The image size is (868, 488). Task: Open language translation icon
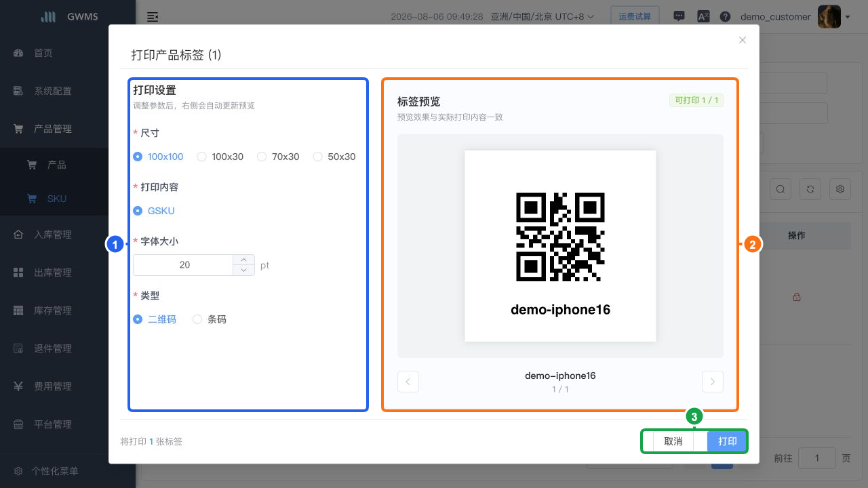point(703,16)
